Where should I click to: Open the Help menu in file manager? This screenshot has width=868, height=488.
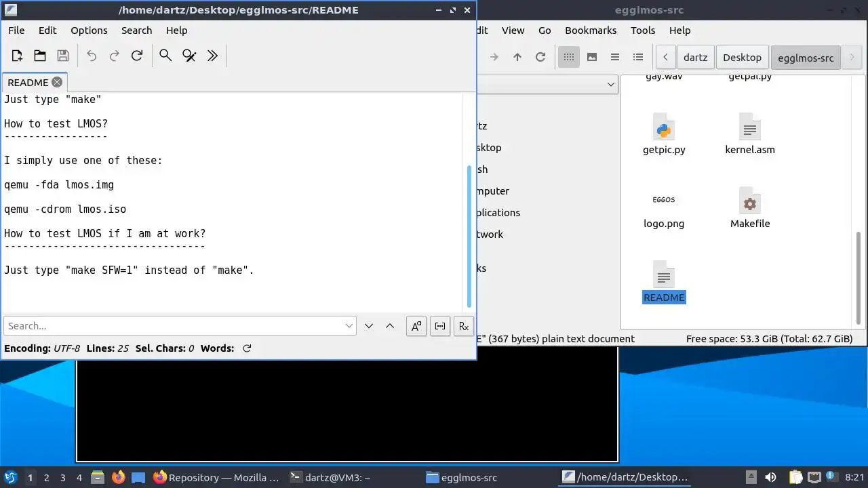679,30
